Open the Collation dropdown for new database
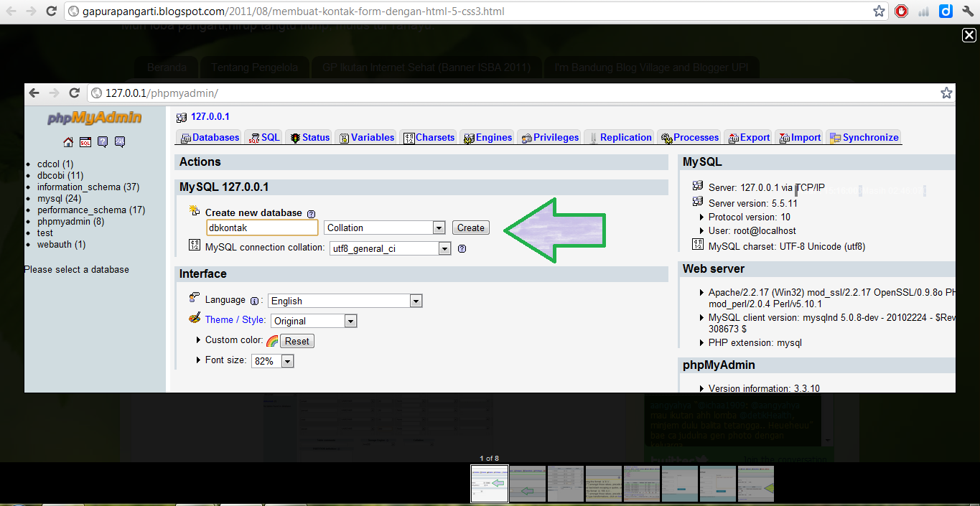This screenshot has width=980, height=506. click(385, 228)
